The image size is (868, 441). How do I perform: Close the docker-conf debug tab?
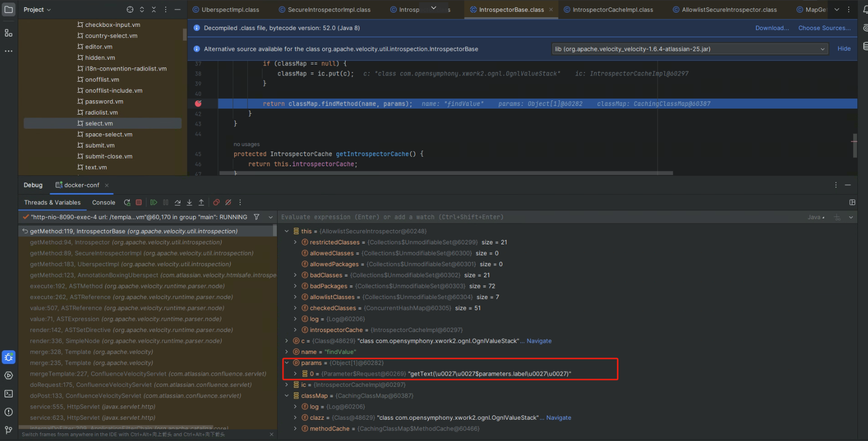click(x=106, y=186)
